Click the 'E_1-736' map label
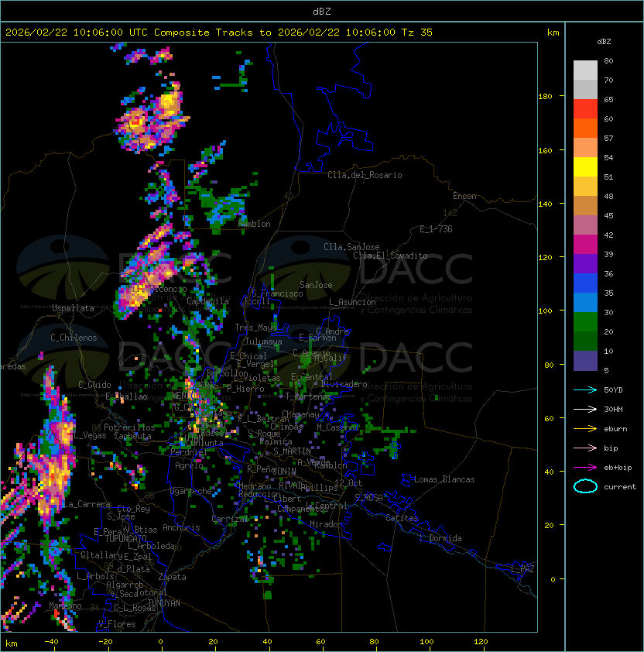644x652 pixels. [x=436, y=229]
